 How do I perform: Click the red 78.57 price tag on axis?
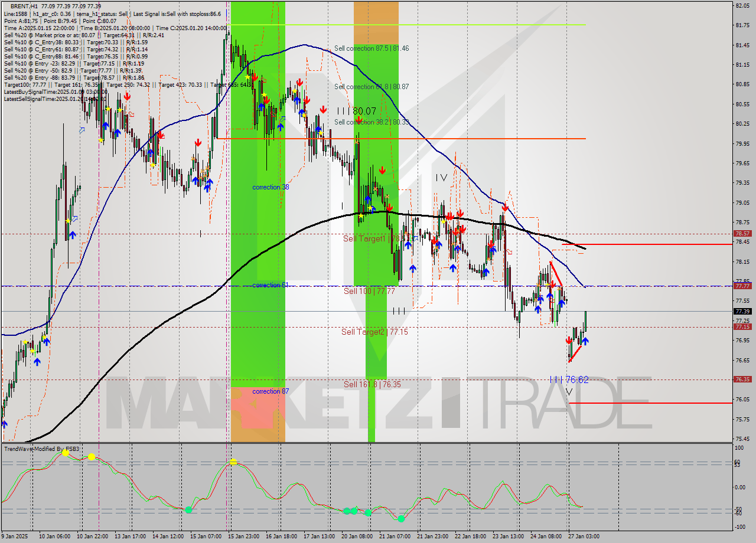click(742, 233)
